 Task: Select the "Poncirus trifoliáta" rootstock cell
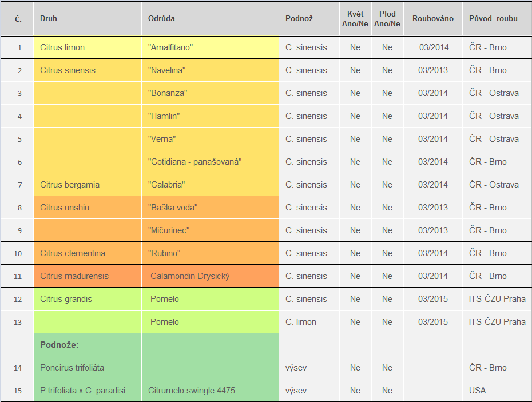[x=72, y=368]
